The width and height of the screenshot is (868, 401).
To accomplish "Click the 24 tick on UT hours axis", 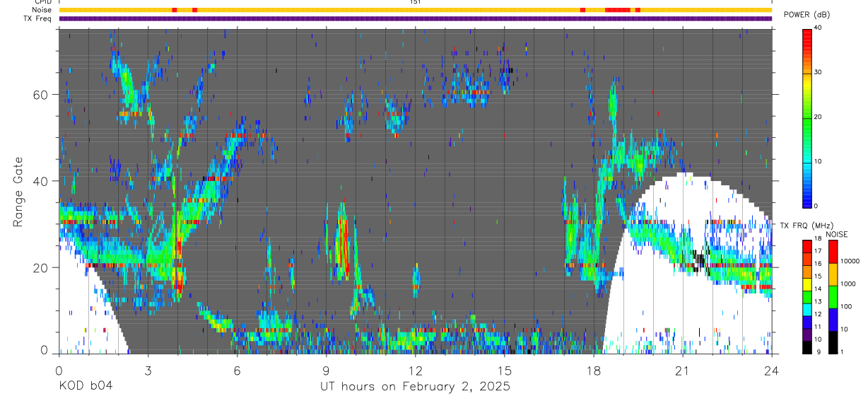I will pyautogui.click(x=772, y=369).
